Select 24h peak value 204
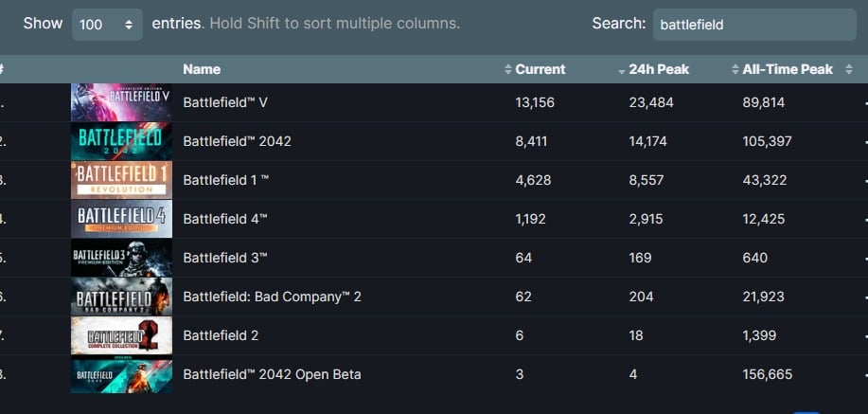 point(641,297)
